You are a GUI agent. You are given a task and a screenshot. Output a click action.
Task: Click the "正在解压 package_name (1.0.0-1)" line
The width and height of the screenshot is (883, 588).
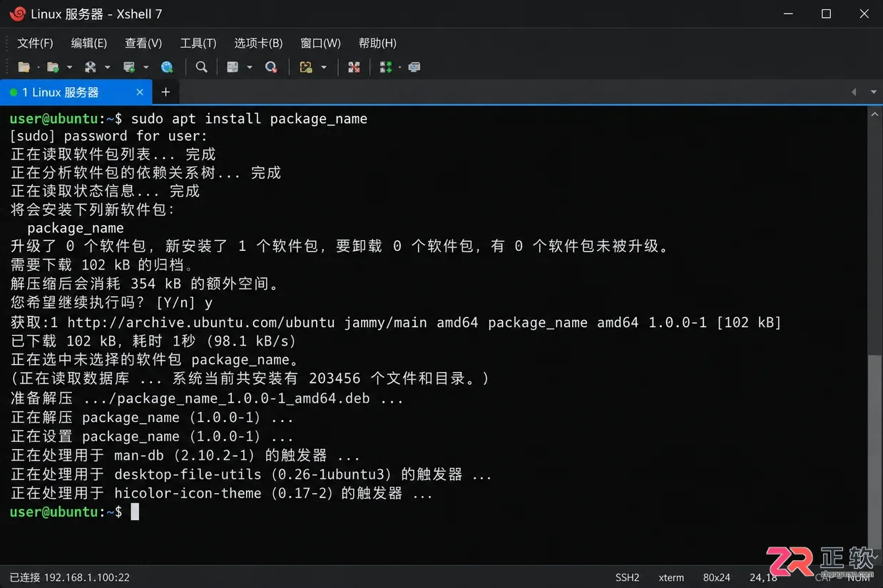[152, 417]
